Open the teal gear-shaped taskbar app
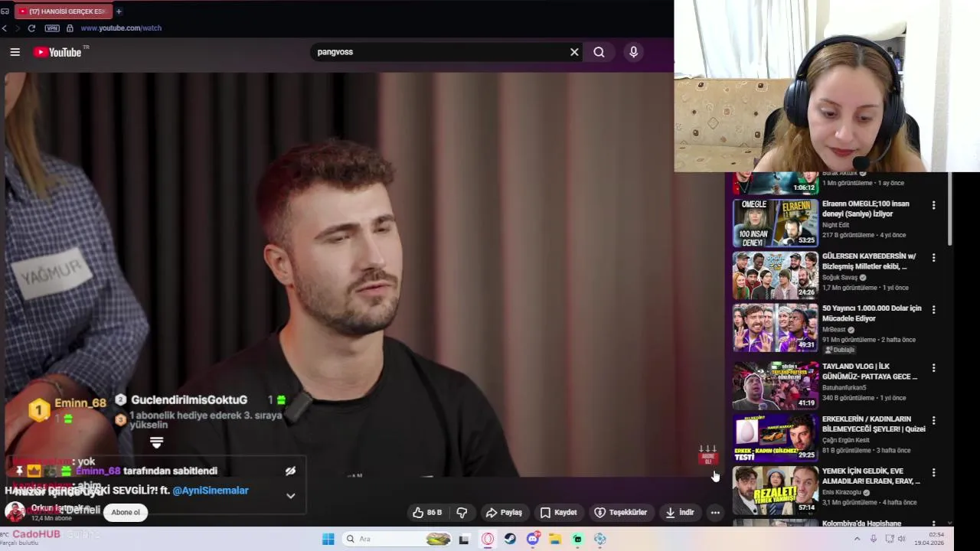Screen dimensions: 980x551 [x=600, y=539]
